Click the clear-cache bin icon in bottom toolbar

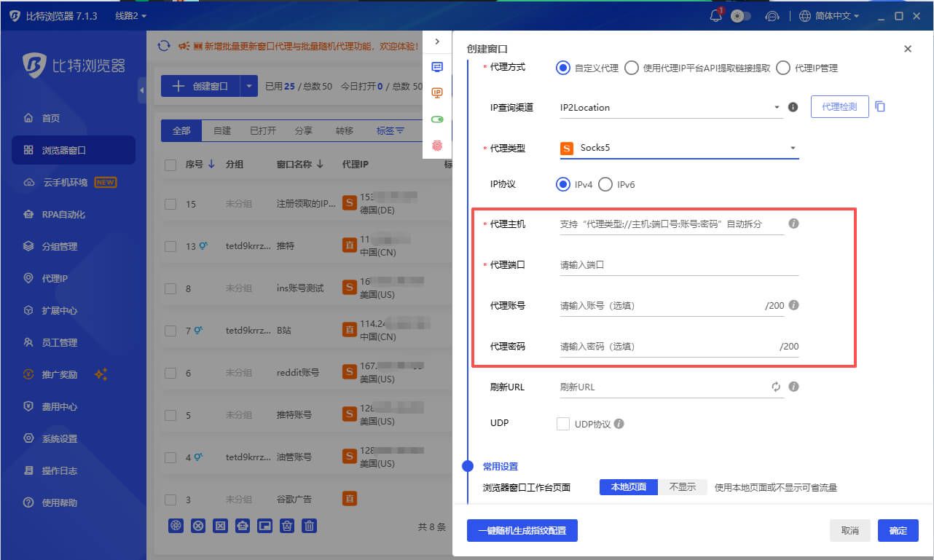coord(287,526)
